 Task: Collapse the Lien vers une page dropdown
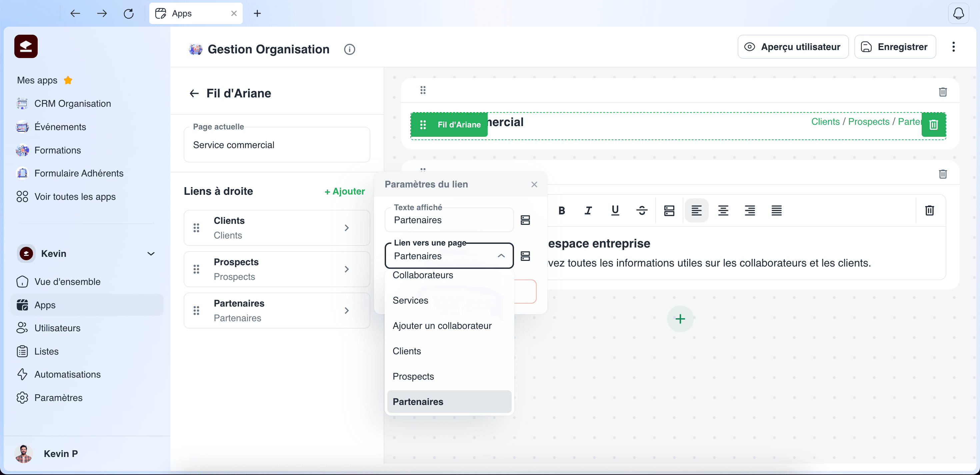tap(501, 256)
